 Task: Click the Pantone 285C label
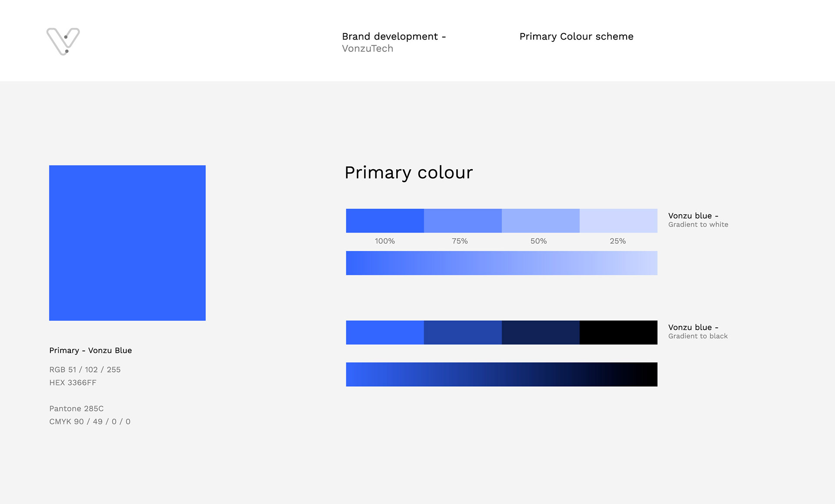coord(76,409)
